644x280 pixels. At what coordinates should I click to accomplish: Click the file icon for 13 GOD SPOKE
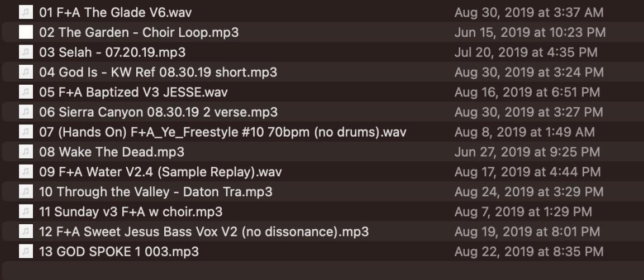click(x=25, y=252)
